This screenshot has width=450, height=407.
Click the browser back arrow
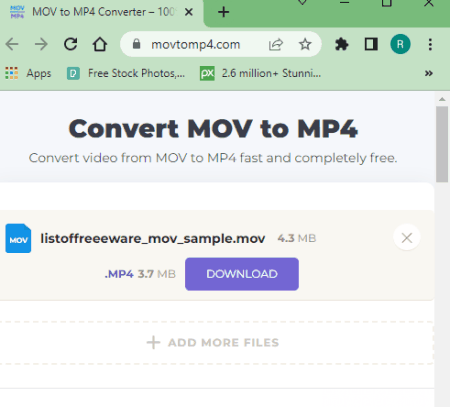click(x=12, y=44)
